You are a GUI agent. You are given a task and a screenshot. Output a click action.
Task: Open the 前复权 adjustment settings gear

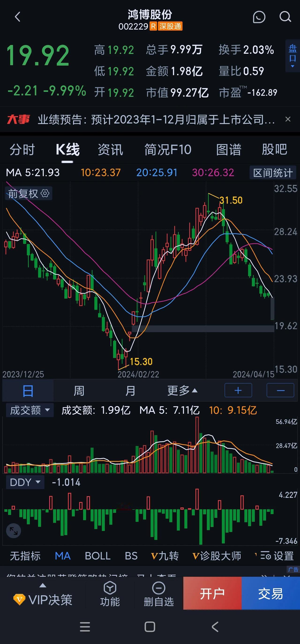[45, 193]
